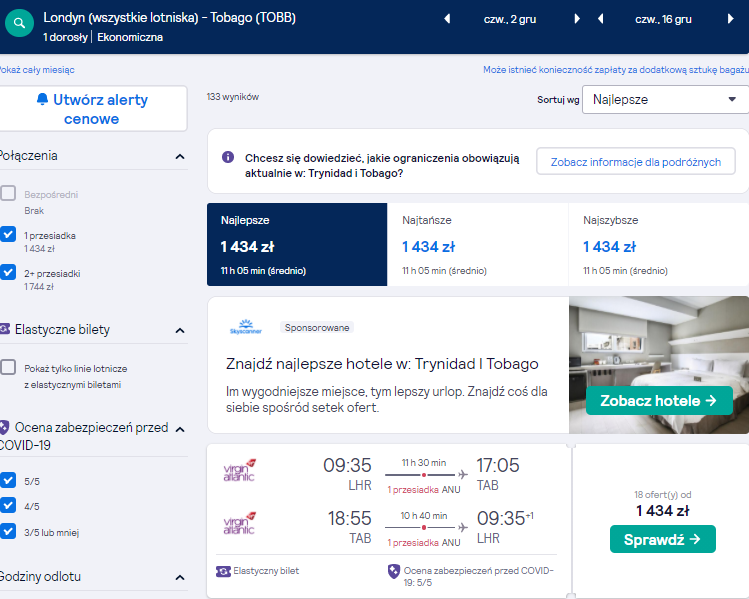The width and height of the screenshot is (749, 599).
Task: Advance return date after czw., 16 gru
Action: click(730, 19)
